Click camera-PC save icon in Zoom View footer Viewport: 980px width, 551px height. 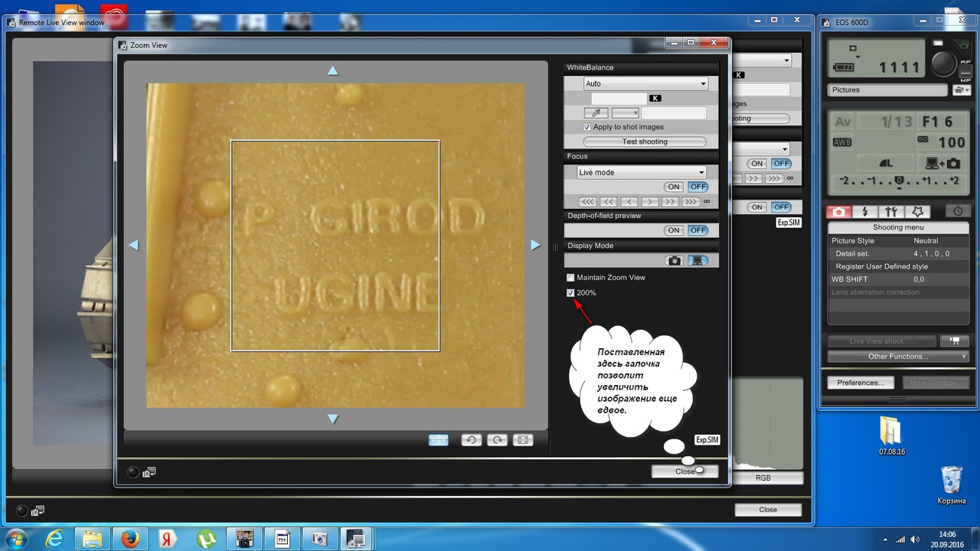(x=149, y=472)
